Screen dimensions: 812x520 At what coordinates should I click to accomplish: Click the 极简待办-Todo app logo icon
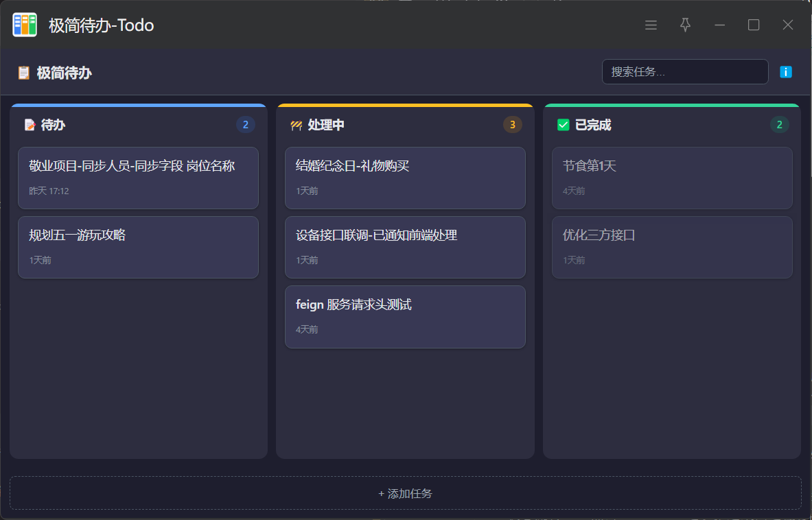25,25
